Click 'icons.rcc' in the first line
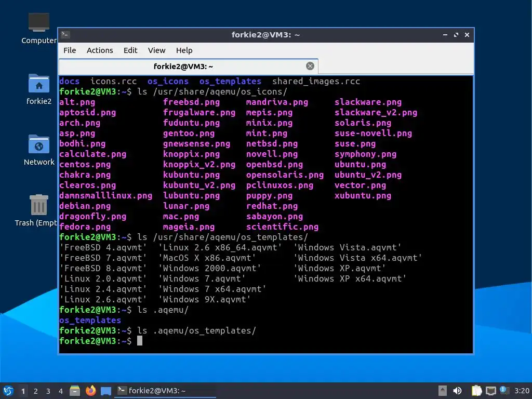532x399 pixels. pyautogui.click(x=113, y=82)
